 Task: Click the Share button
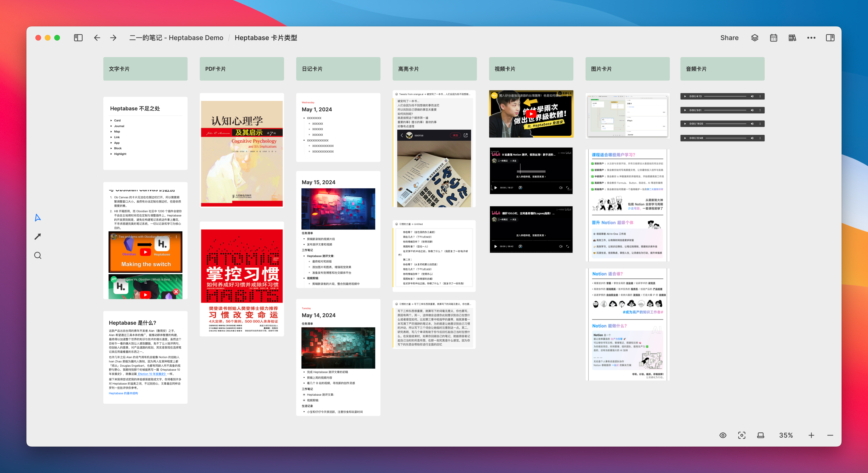coord(730,38)
